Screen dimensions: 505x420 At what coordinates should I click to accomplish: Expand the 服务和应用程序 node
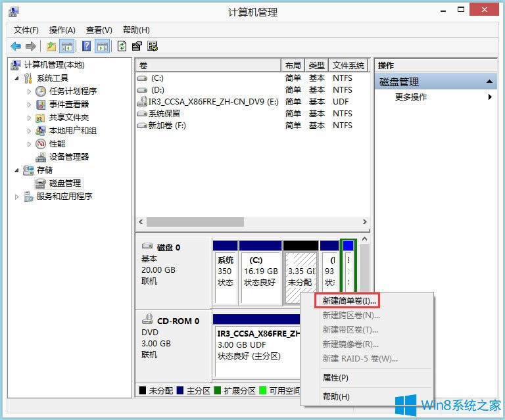[x=16, y=197]
